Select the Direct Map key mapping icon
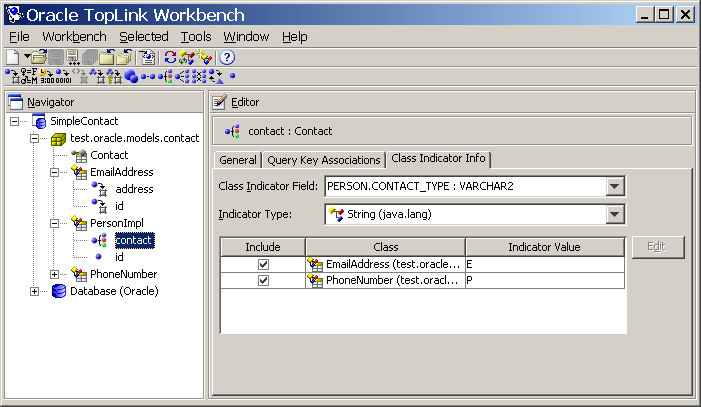 click(114, 76)
